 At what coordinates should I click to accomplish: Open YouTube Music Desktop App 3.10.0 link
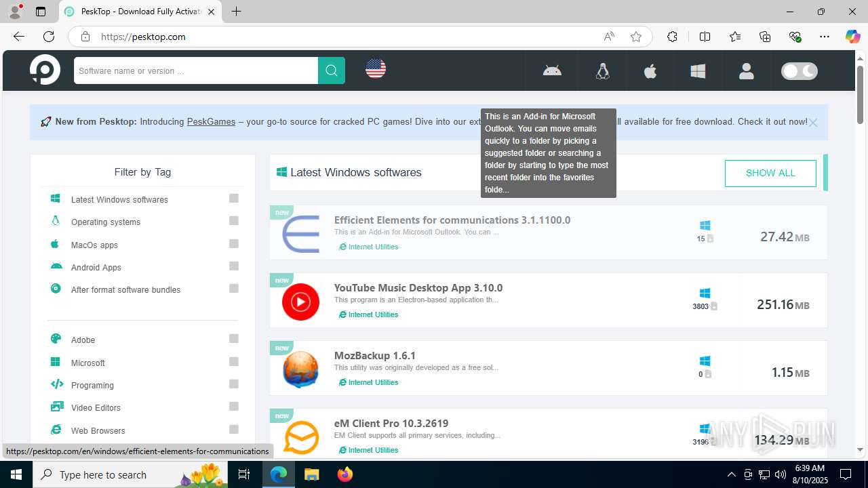coord(418,287)
